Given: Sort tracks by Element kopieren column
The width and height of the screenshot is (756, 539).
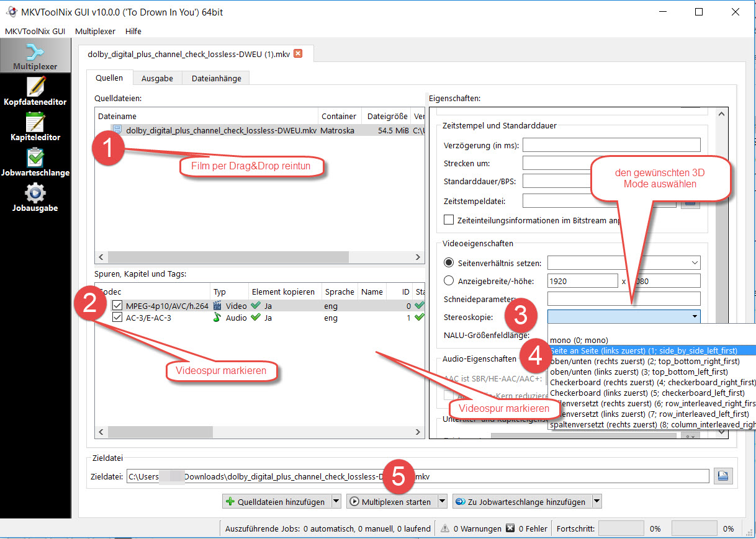Looking at the screenshot, I should [x=284, y=292].
